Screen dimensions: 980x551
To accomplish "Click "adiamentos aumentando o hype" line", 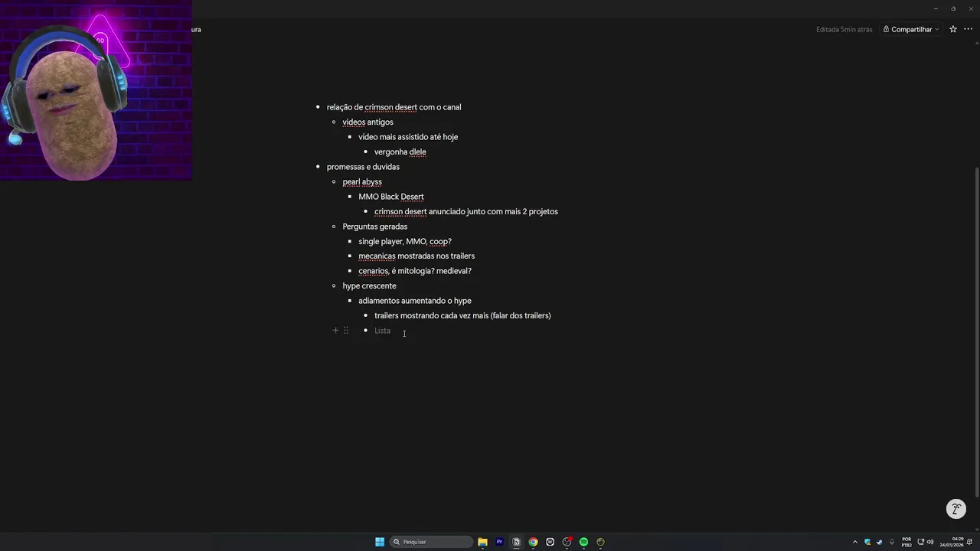I will coord(415,301).
